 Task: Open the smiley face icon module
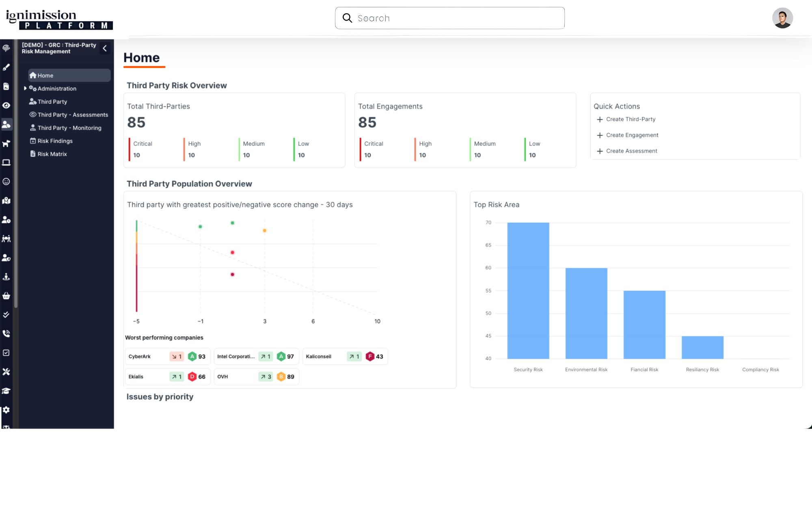tap(6, 181)
